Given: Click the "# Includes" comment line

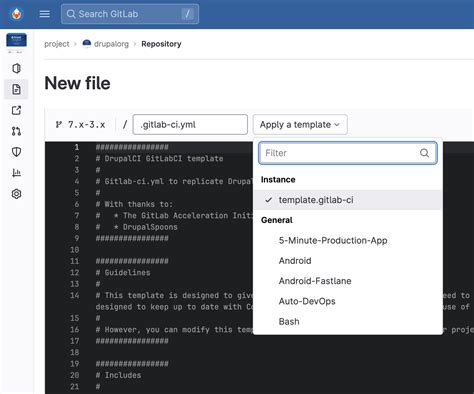Looking at the screenshot, I should pos(118,375).
